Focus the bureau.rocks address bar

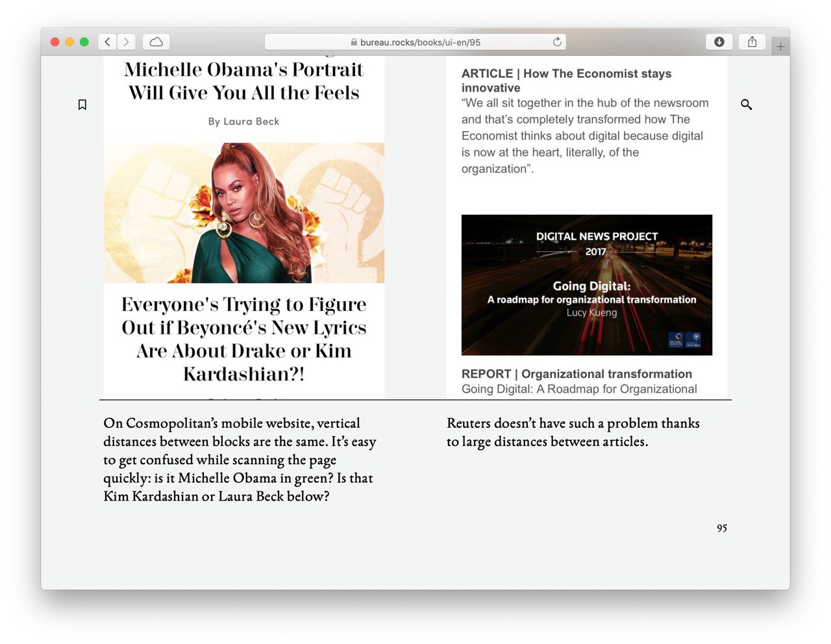[415, 42]
